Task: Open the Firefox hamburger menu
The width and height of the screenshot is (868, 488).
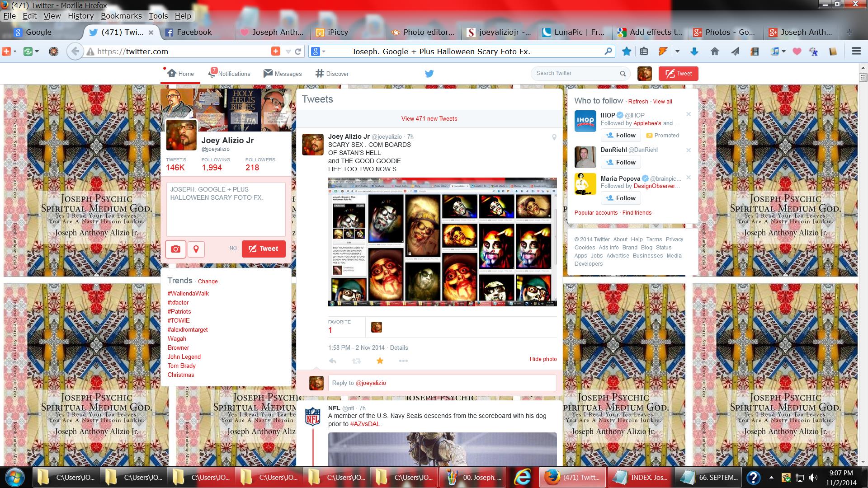Action: coord(856,52)
